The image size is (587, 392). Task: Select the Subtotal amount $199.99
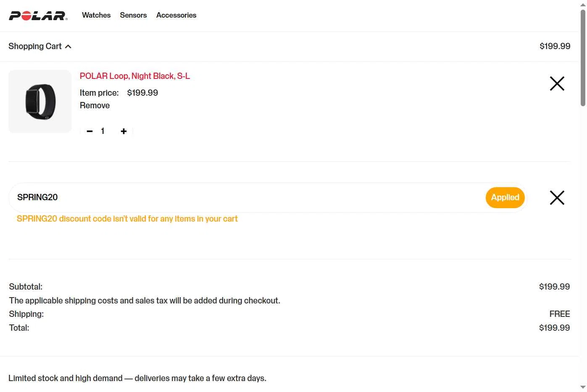(x=555, y=287)
